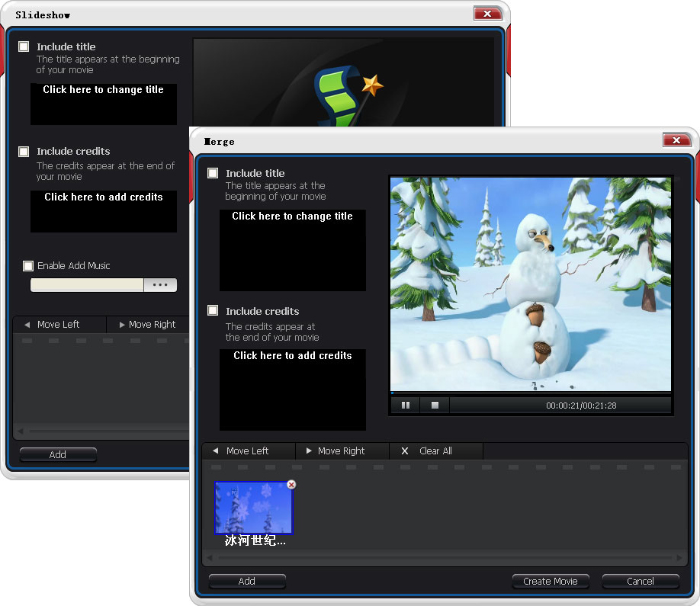Click Move Left in the Merge window
This screenshot has width=700, height=606.
coord(249,450)
